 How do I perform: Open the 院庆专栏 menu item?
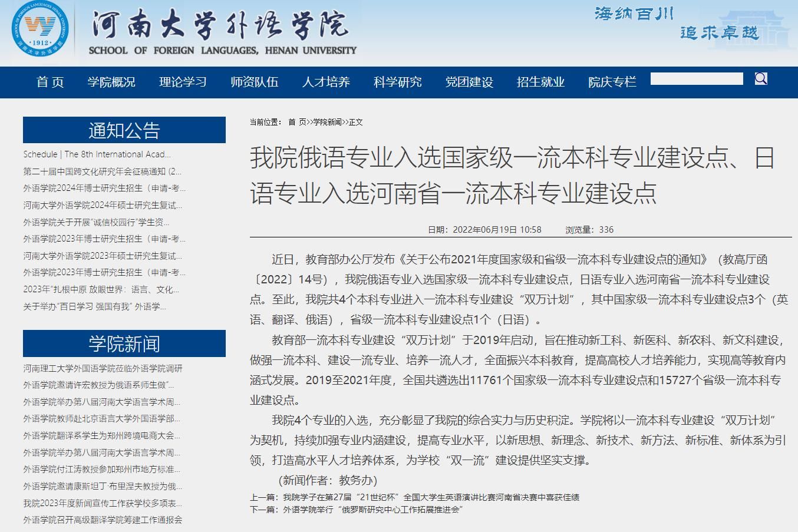point(612,82)
